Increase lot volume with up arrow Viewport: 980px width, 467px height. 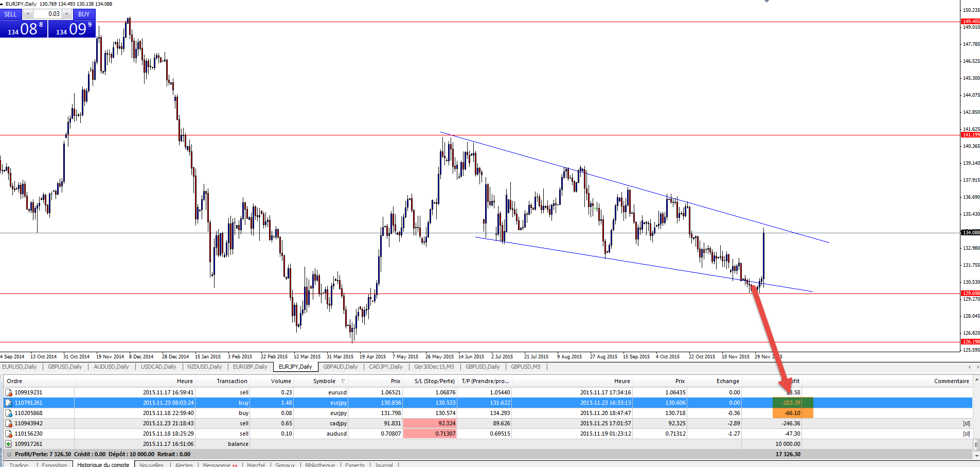coord(67,14)
